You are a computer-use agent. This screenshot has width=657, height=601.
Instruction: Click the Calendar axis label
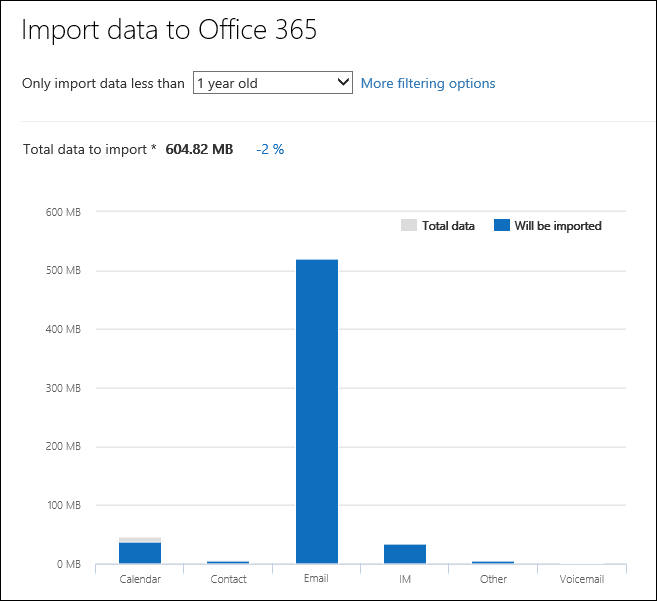click(140, 579)
